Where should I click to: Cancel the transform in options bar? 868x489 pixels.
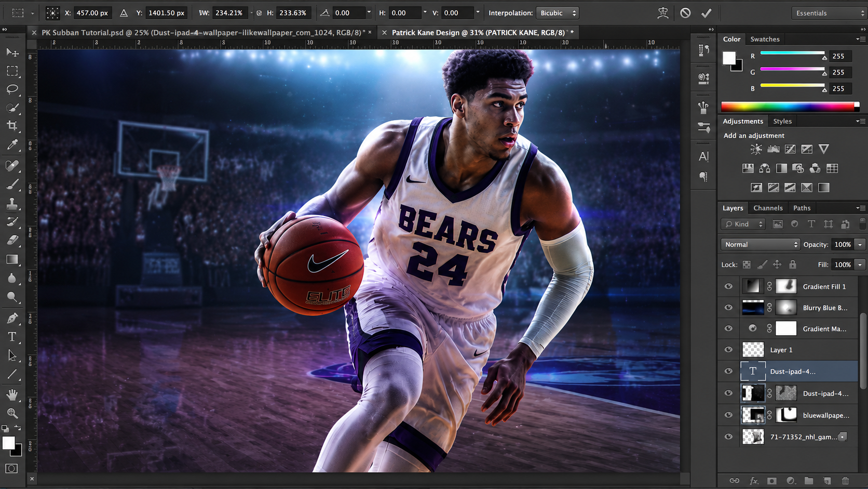click(x=685, y=12)
